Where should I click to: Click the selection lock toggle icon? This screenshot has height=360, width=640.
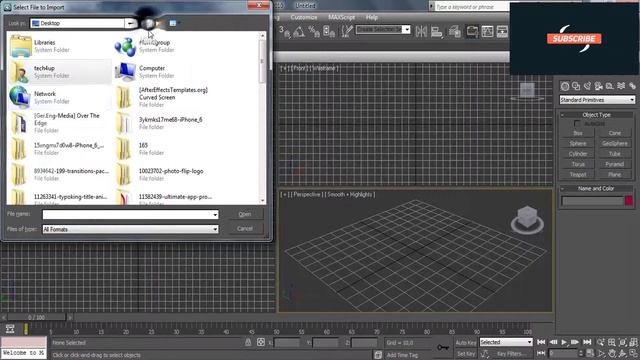point(248,342)
